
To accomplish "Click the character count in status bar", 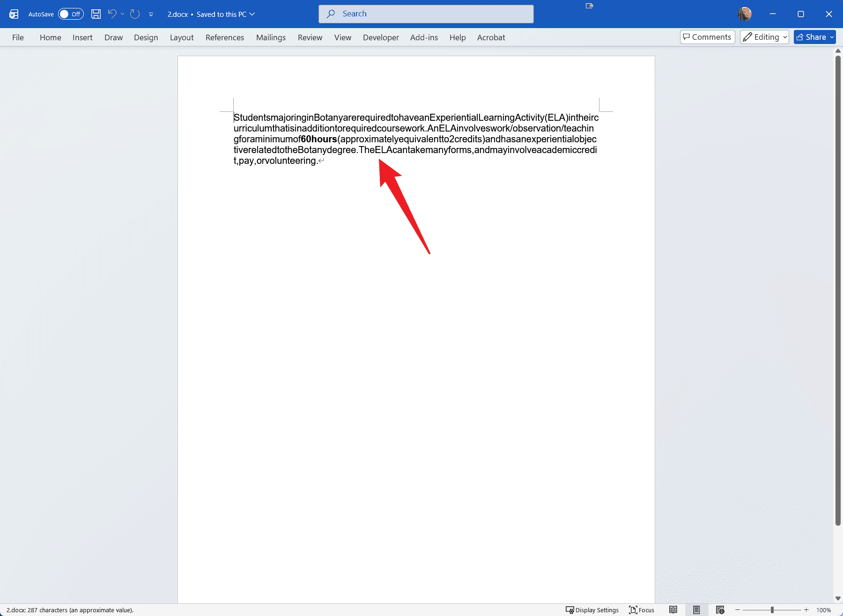I will click(x=70, y=610).
